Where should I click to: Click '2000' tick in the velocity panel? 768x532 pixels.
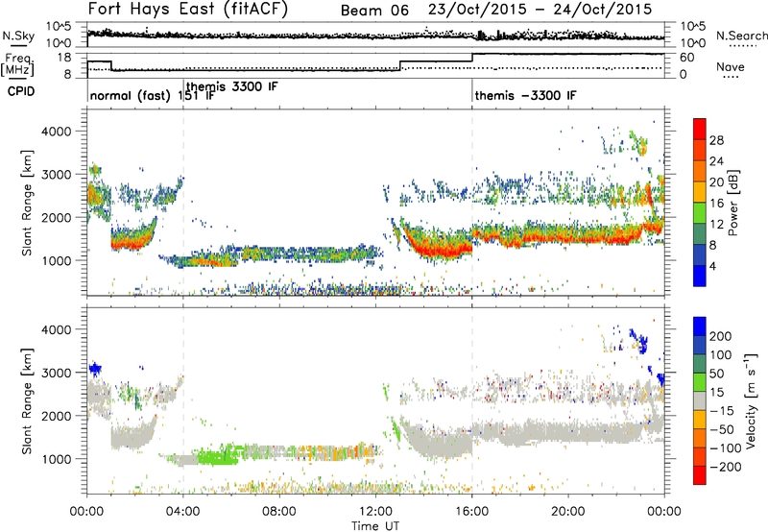click(56, 416)
